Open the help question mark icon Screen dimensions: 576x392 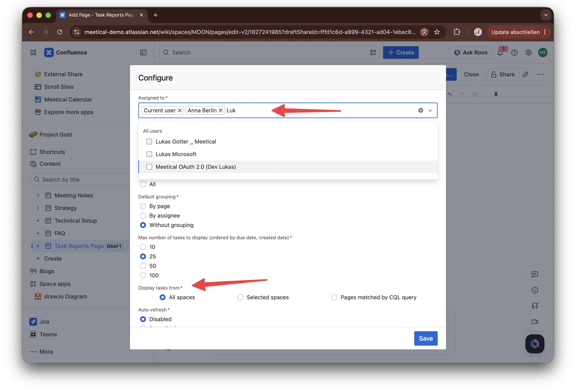pyautogui.click(x=514, y=53)
